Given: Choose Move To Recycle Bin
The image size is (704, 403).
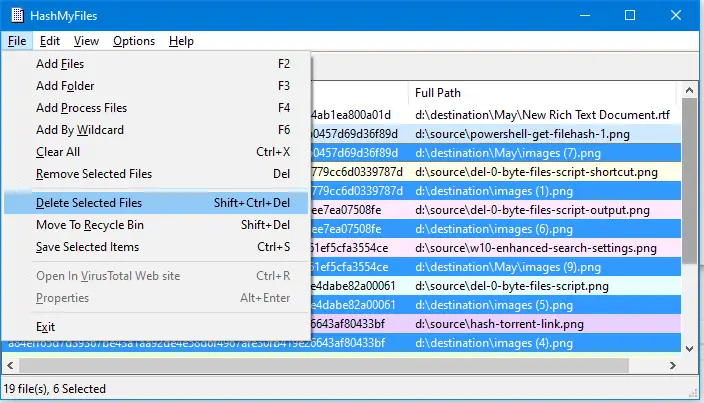Looking at the screenshot, I should pos(156,225).
